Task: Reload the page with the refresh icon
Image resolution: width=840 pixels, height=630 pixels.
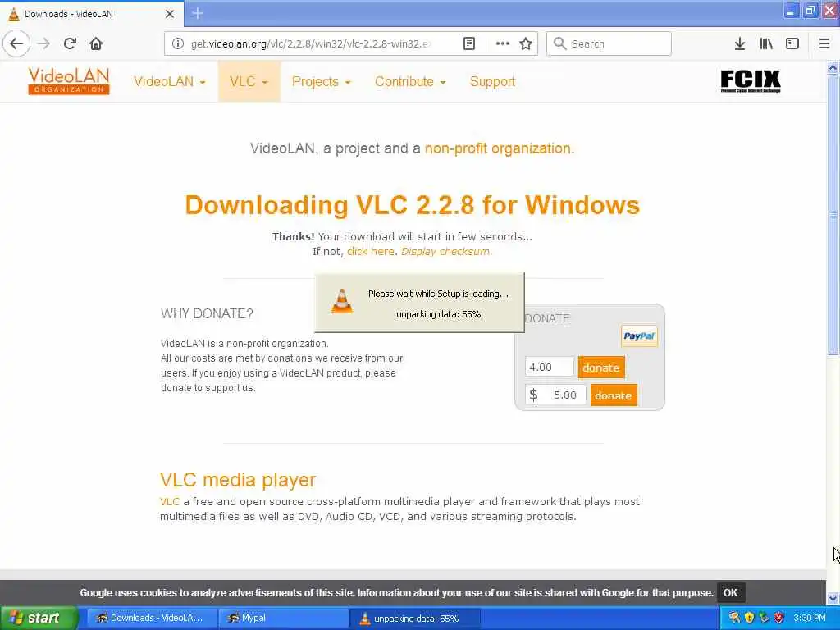Action: point(70,43)
